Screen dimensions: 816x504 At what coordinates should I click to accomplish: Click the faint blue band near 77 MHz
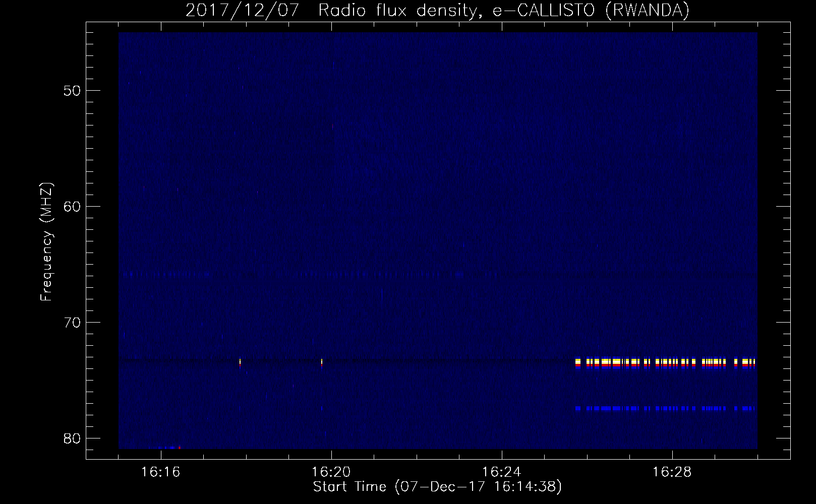click(x=665, y=408)
